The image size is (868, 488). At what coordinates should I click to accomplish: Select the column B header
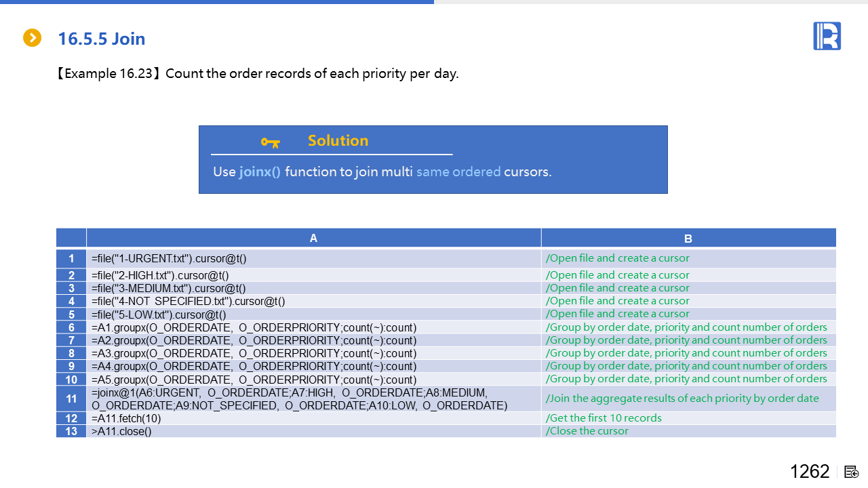click(x=688, y=238)
